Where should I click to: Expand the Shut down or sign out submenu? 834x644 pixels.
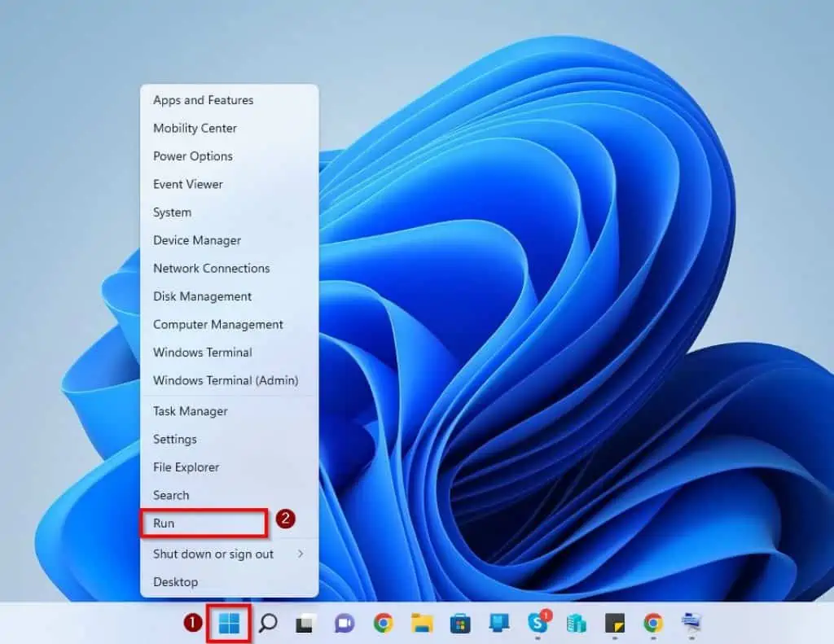click(x=228, y=554)
